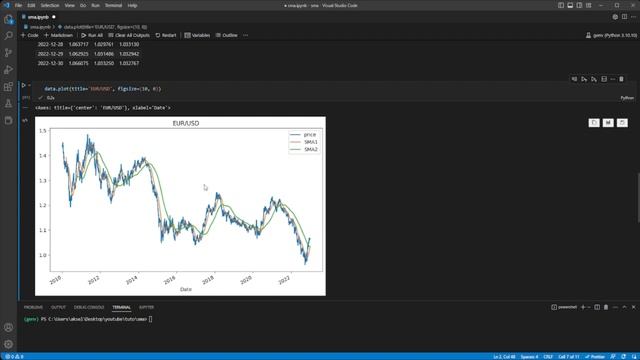The image size is (640, 360).
Task: Close the bottom panel
Action: click(x=633, y=307)
